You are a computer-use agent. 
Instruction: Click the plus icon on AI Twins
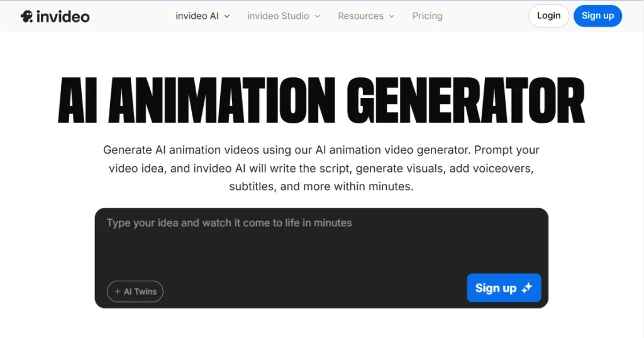click(118, 291)
